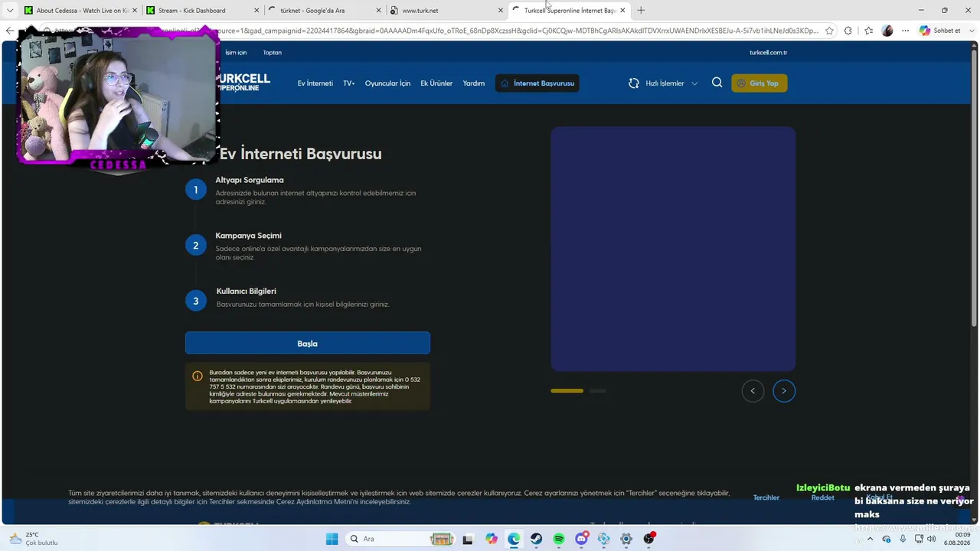Open the weather widget in taskbar
Image resolution: width=980 pixels, height=551 pixels.
coord(34,539)
